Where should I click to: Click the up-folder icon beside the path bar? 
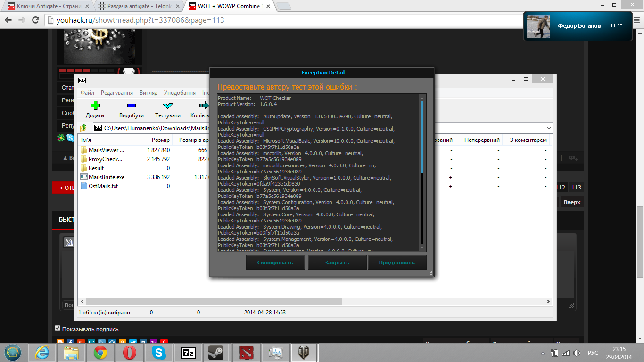[84, 128]
